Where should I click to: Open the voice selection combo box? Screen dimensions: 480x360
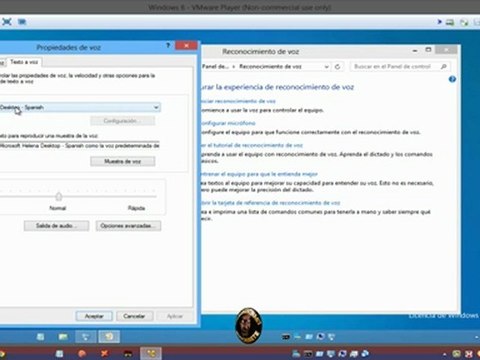click(79, 107)
